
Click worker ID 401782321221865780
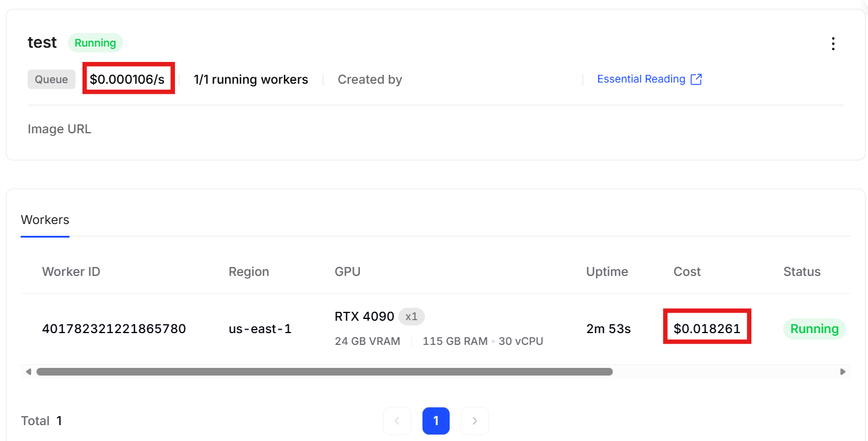pyautogui.click(x=114, y=329)
